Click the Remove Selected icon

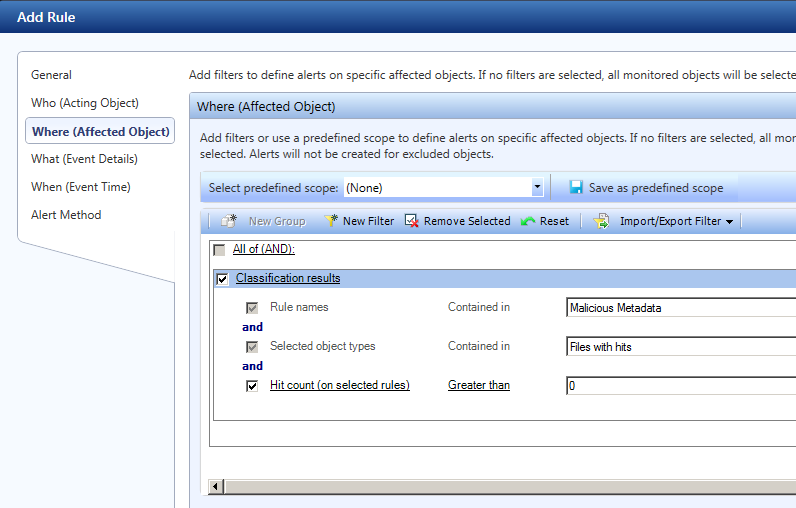coord(411,221)
